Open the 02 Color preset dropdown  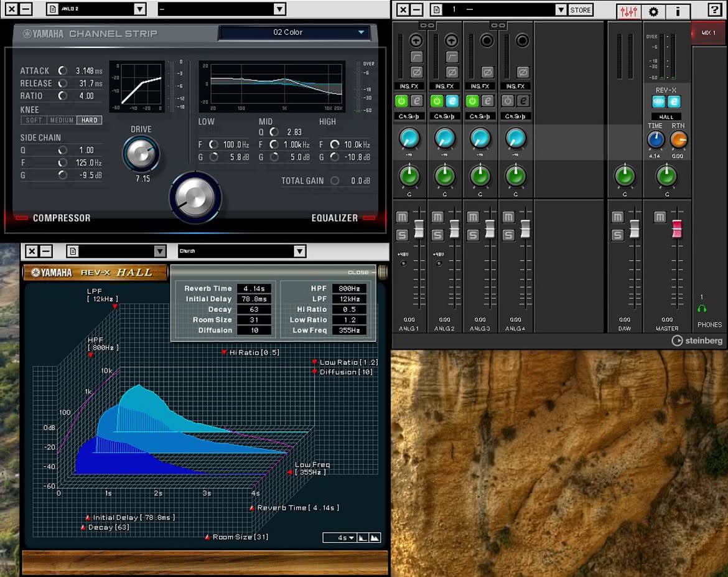295,32
